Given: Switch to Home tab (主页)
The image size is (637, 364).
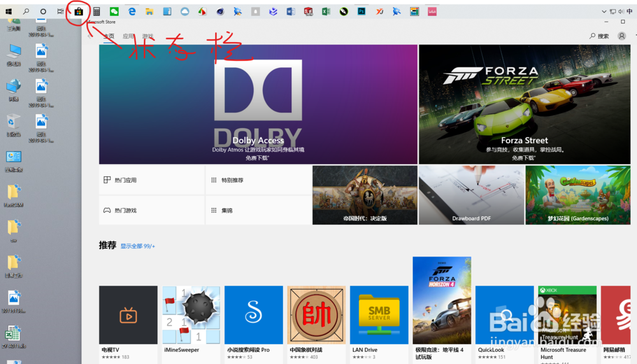Looking at the screenshot, I should tap(109, 36).
